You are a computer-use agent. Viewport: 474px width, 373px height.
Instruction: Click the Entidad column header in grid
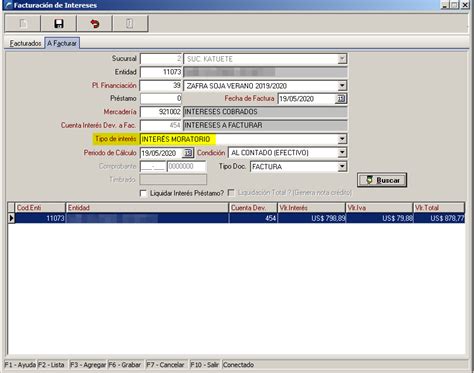pos(147,208)
